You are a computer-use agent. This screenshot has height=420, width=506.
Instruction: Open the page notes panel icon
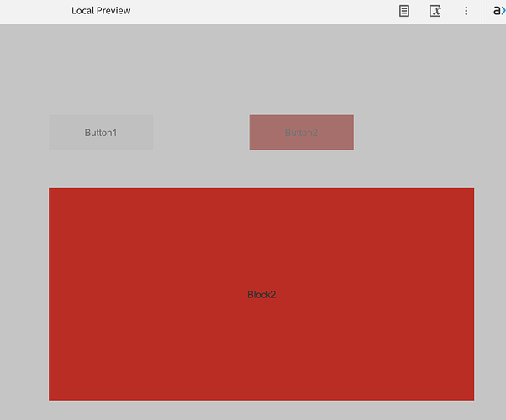tap(404, 11)
